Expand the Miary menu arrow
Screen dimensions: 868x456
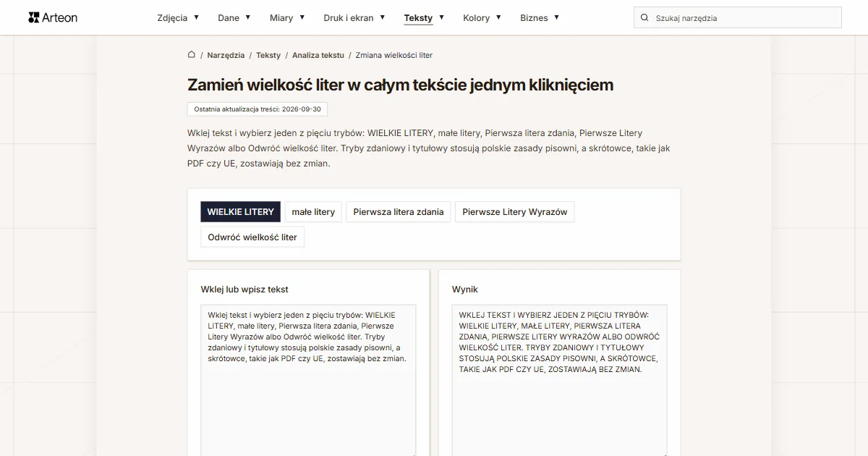(x=302, y=17)
